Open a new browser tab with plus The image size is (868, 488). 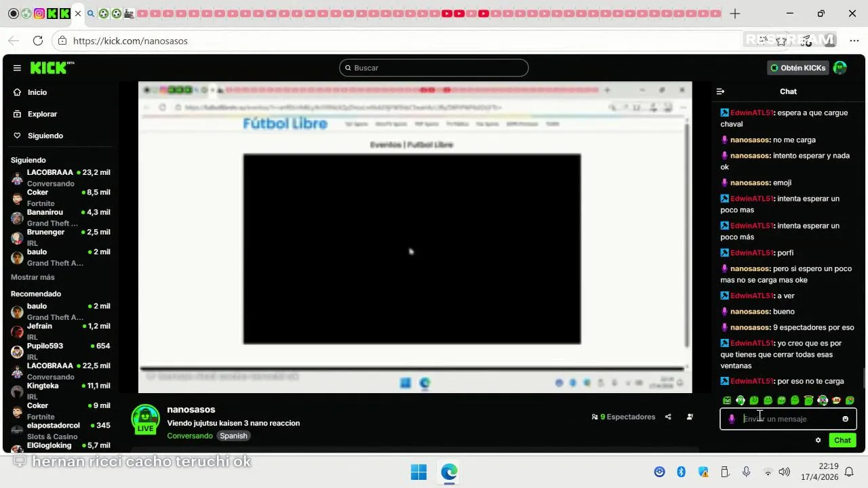pos(735,14)
